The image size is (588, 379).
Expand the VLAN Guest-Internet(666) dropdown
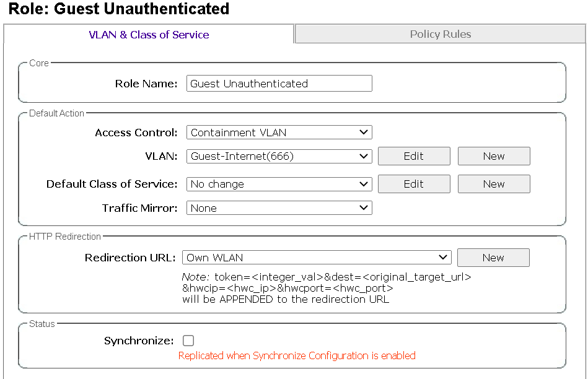[x=279, y=156]
